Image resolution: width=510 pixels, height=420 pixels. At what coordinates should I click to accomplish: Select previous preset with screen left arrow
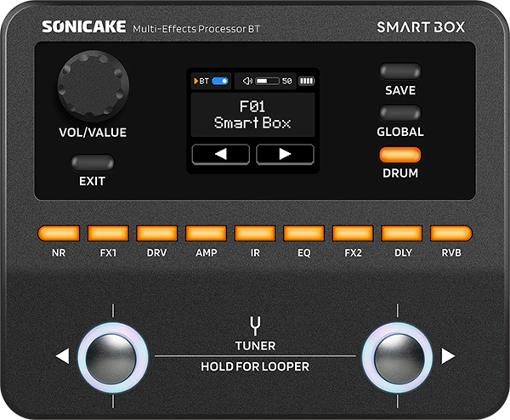click(221, 154)
